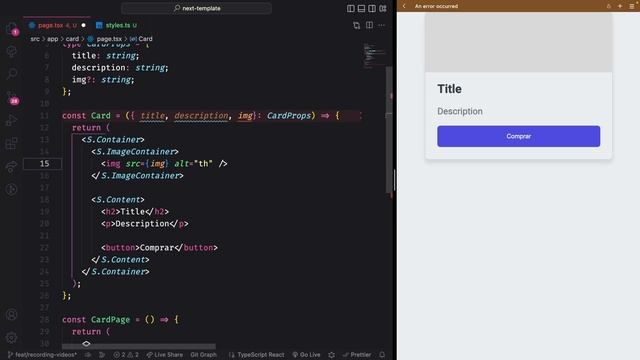Image resolution: width=640 pixels, height=360 pixels.
Task: Click the errors and warnings counter
Action: [126, 355]
